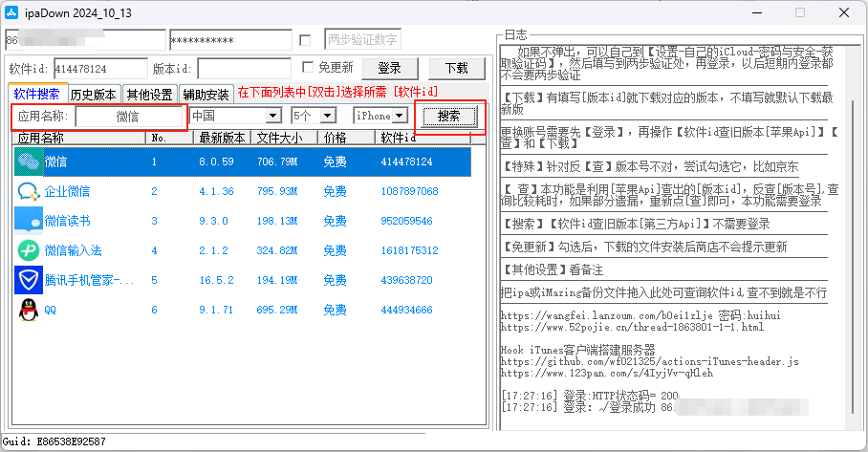868x452 pixels.
Task: Click the 下载 button
Action: (457, 69)
